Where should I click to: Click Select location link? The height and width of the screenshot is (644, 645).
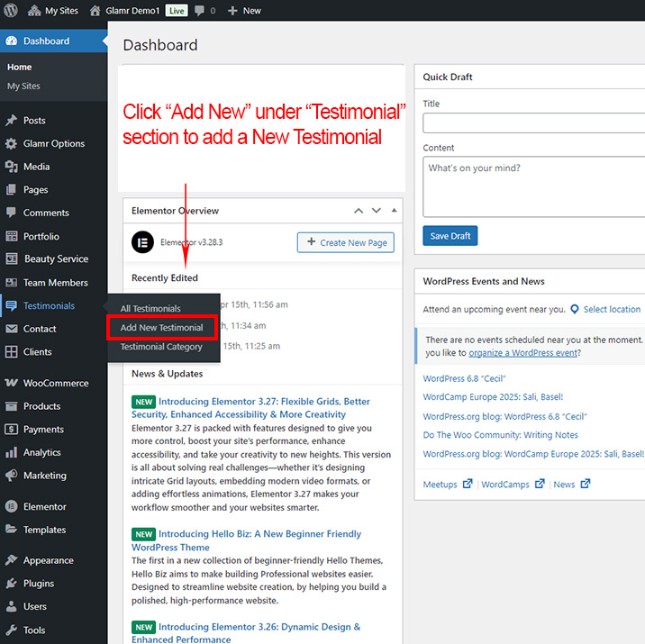click(612, 309)
